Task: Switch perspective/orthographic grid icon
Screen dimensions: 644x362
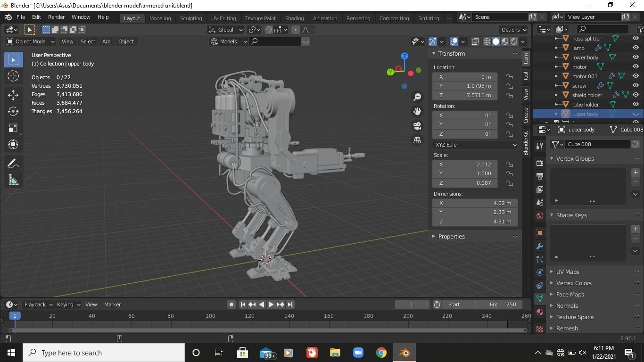Action: click(417, 140)
